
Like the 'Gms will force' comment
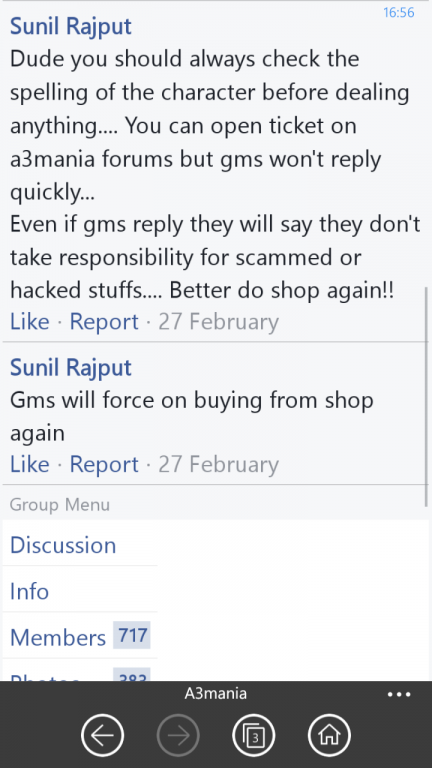[x=29, y=464]
